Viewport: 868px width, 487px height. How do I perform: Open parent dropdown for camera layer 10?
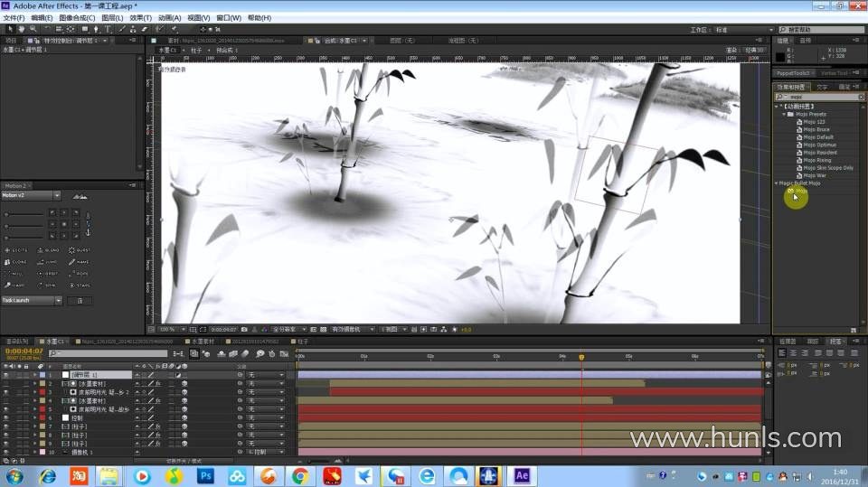point(265,452)
